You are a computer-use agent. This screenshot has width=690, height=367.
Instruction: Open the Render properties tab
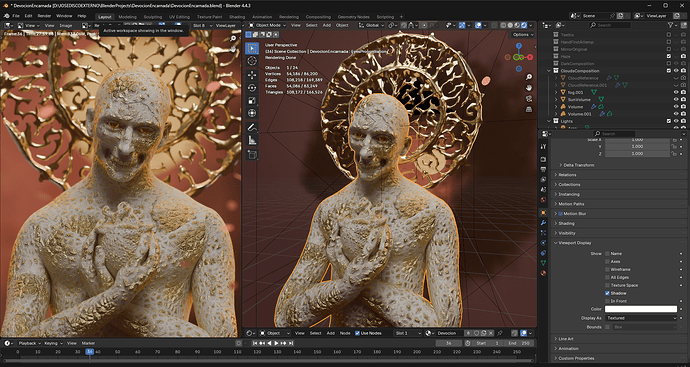pyautogui.click(x=543, y=159)
